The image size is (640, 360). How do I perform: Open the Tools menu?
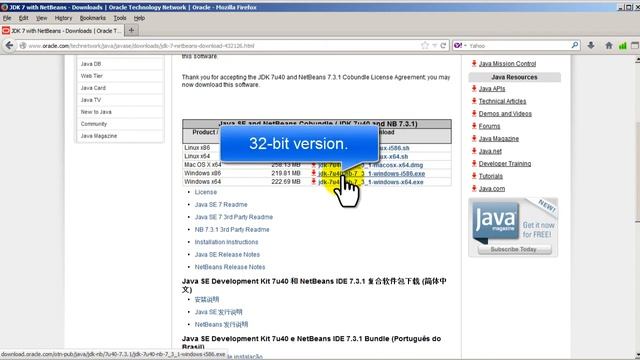[x=120, y=18]
